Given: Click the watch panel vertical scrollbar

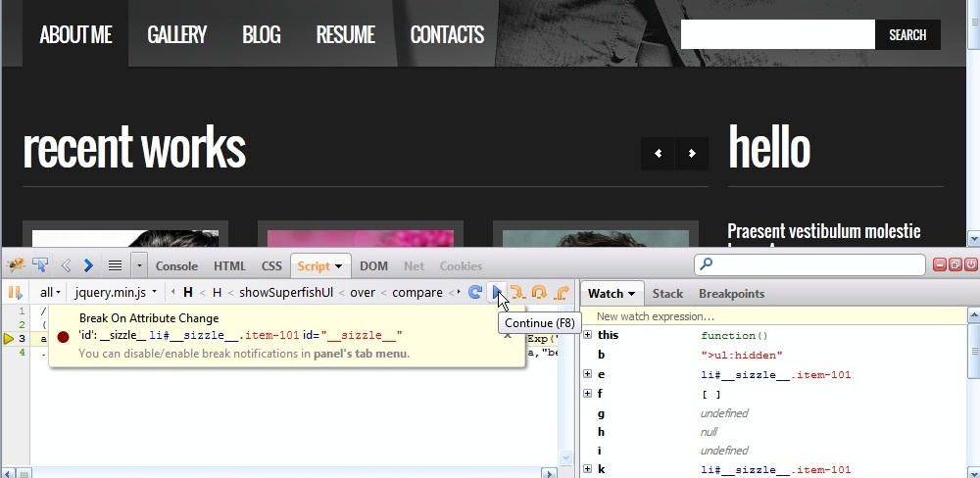Looking at the screenshot, I should [972, 392].
